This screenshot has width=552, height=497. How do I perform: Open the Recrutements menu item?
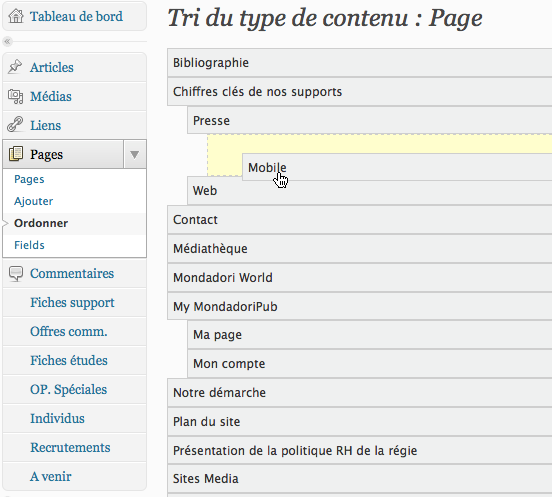pos(70,447)
